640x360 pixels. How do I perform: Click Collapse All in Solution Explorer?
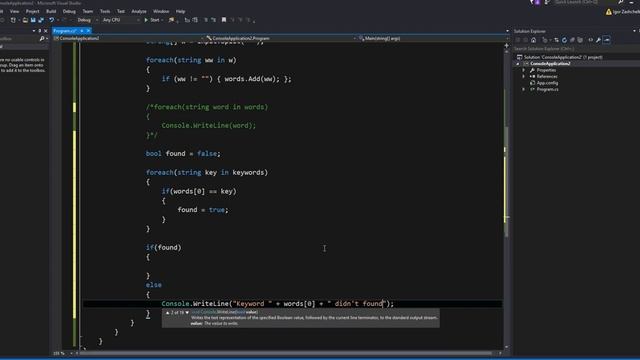[572, 40]
